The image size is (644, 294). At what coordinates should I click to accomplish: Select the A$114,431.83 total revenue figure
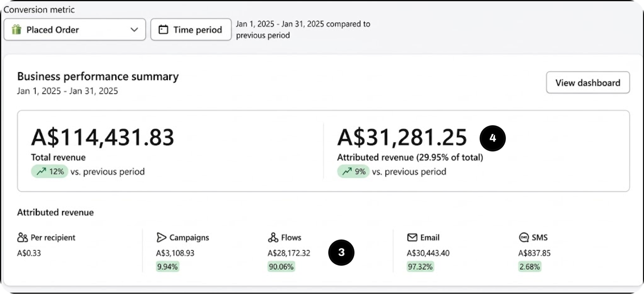point(102,137)
